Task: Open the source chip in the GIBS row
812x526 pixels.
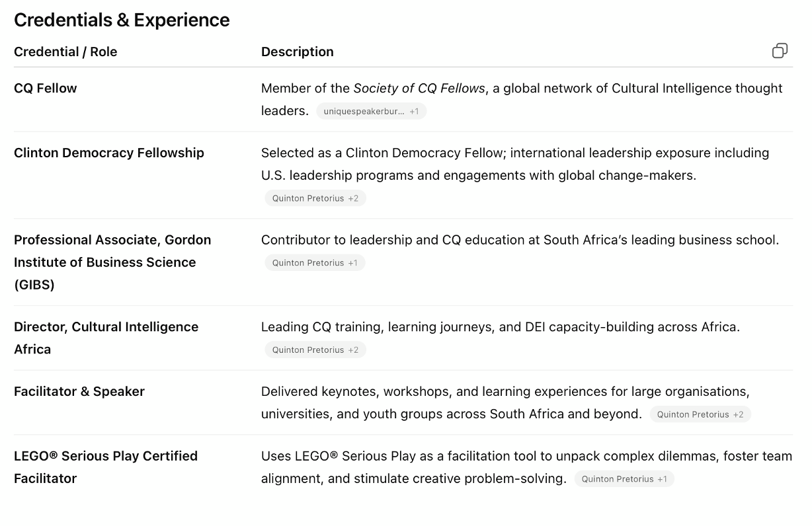Action: point(315,263)
